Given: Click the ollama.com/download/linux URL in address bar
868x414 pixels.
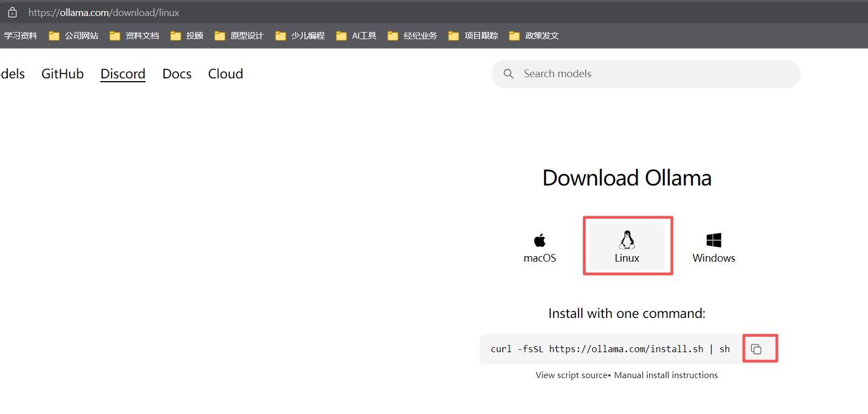Looking at the screenshot, I should (x=104, y=12).
